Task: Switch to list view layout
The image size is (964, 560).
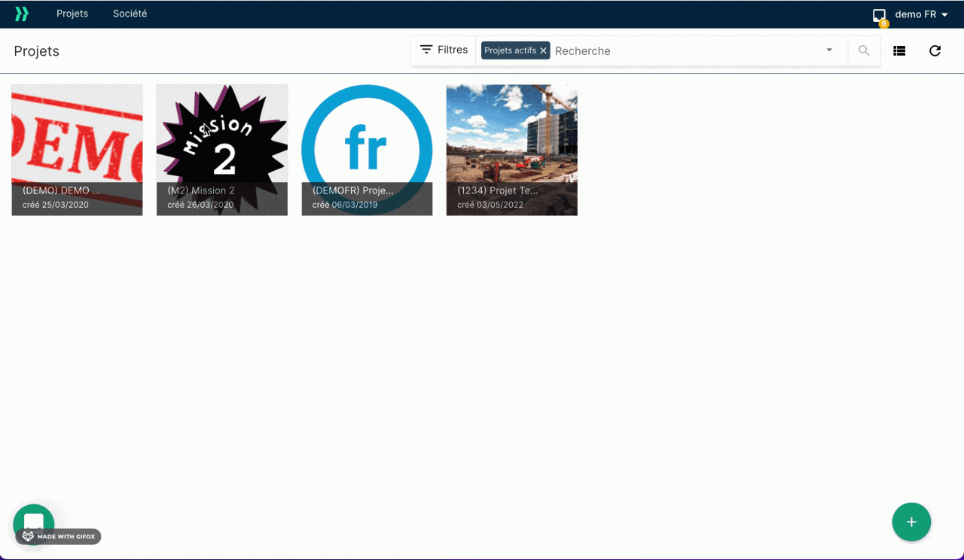Action: click(x=899, y=50)
